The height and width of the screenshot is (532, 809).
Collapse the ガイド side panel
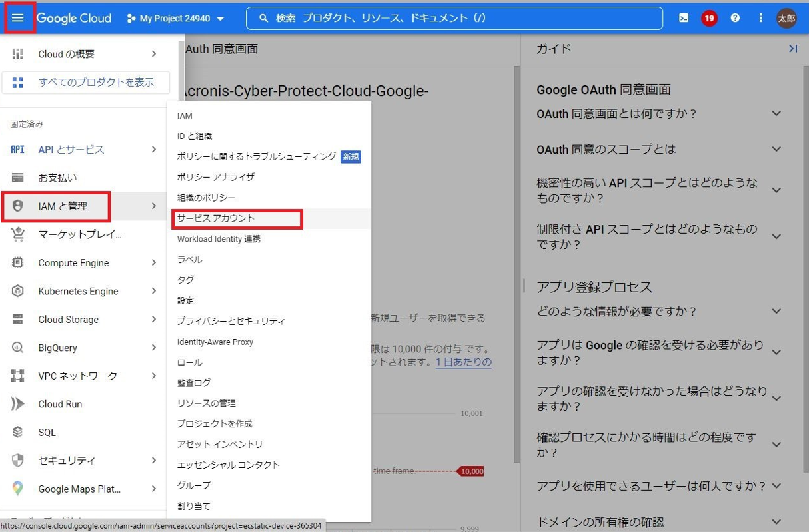point(793,49)
